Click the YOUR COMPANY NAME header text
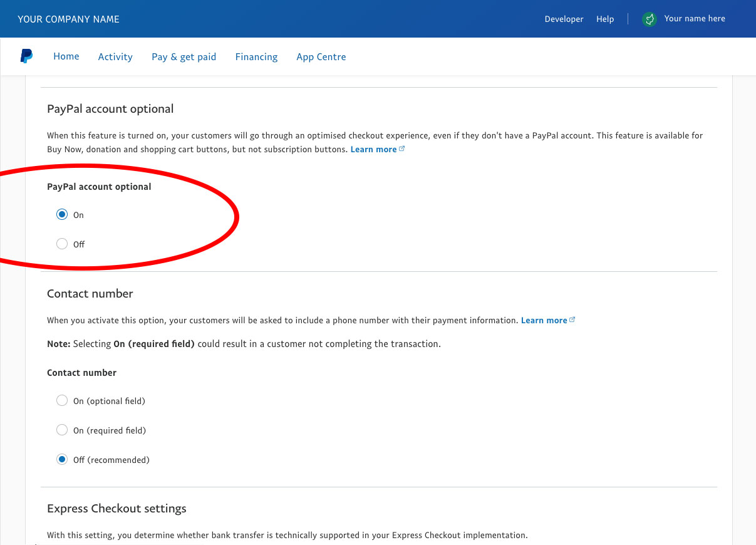Image resolution: width=756 pixels, height=545 pixels. pyautogui.click(x=68, y=19)
